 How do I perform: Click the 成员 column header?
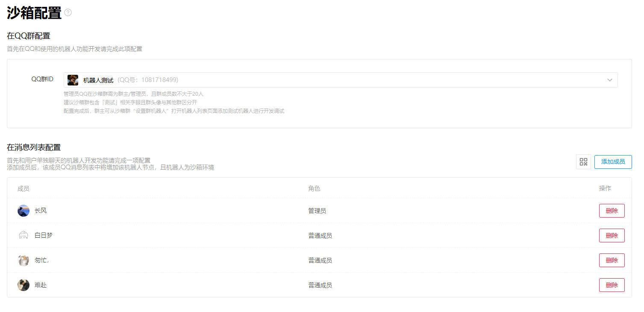pos(24,188)
